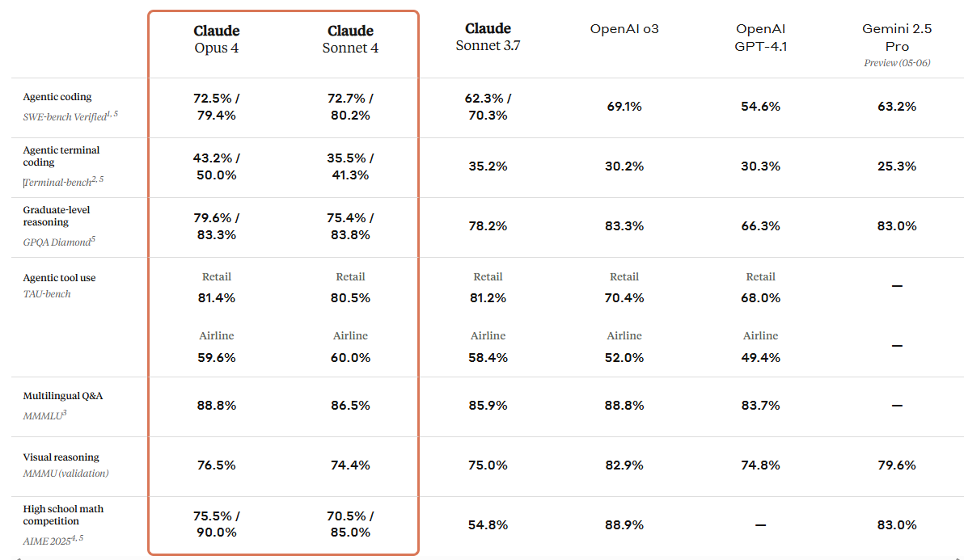Select the Claude Sonnet 3.7 column header
The image size is (964, 560).
tap(488, 37)
